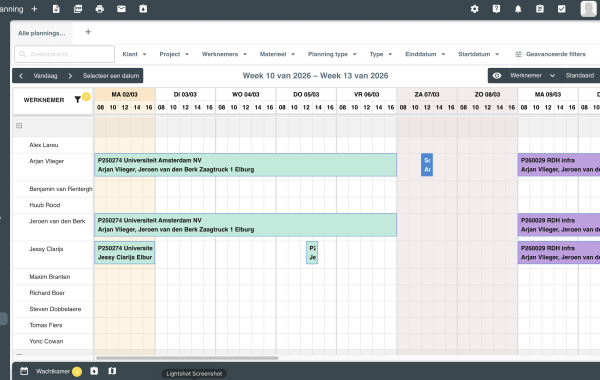Open the Einddatum filter dropdown
The height and width of the screenshot is (380, 600).
point(425,54)
